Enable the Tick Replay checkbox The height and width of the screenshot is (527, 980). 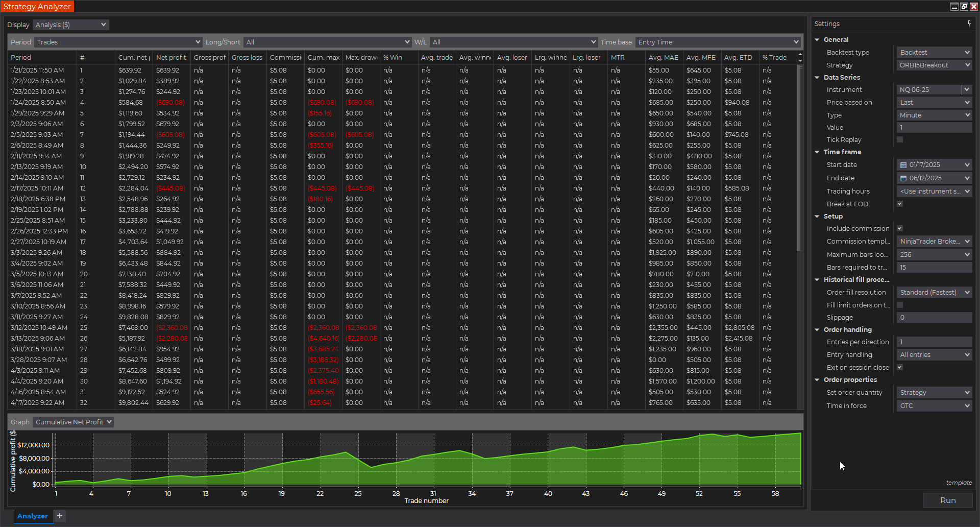click(x=900, y=139)
